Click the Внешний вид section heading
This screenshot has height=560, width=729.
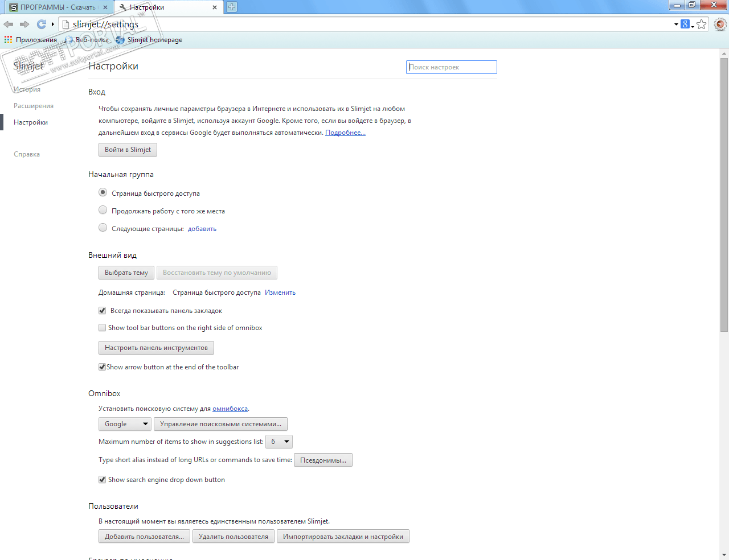[x=112, y=255]
